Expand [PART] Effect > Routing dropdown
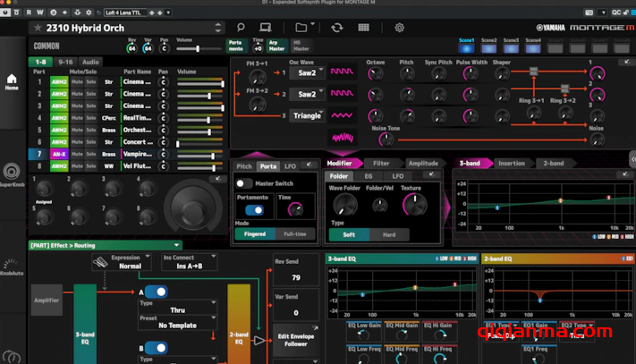This screenshot has height=364, width=636. 105,245
